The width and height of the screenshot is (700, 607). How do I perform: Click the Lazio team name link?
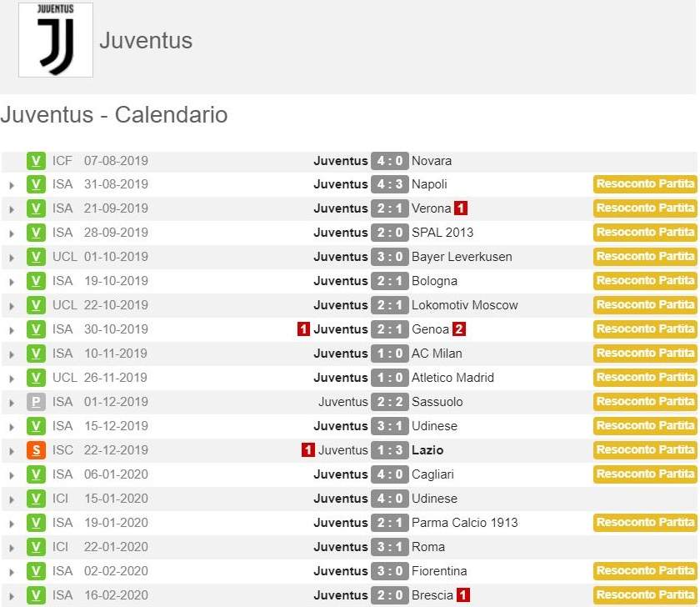coord(427,450)
